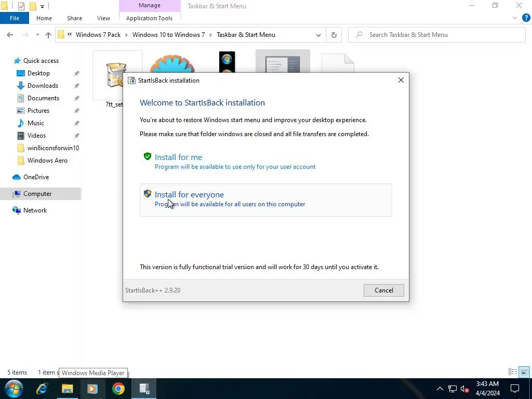Click the New folder quick access icon
The width and height of the screenshot is (532, 399).
[x=33, y=6]
